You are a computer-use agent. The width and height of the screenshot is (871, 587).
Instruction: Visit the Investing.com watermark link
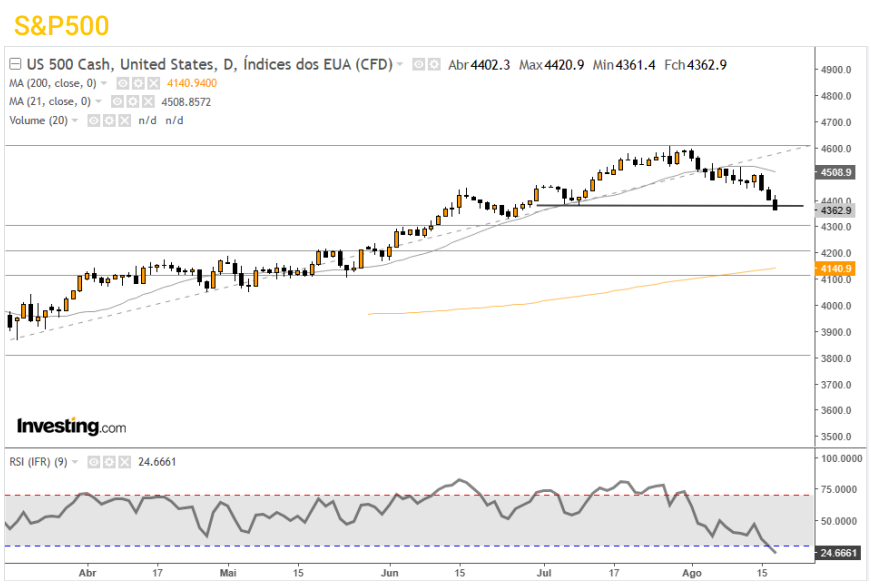click(x=70, y=426)
